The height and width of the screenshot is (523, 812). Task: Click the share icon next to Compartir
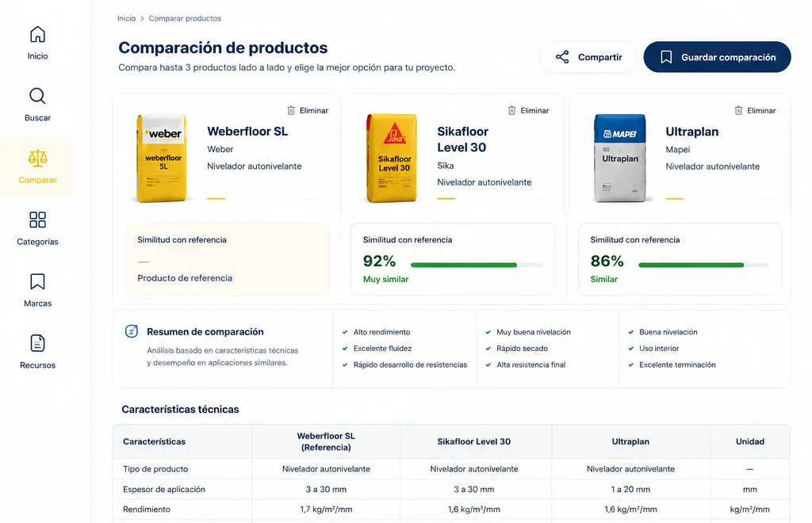pyautogui.click(x=562, y=57)
